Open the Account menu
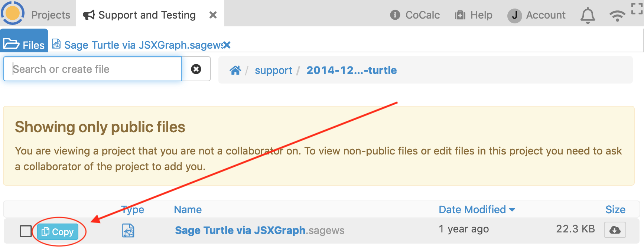Image resolution: width=644 pixels, height=251 pixels. [537, 15]
